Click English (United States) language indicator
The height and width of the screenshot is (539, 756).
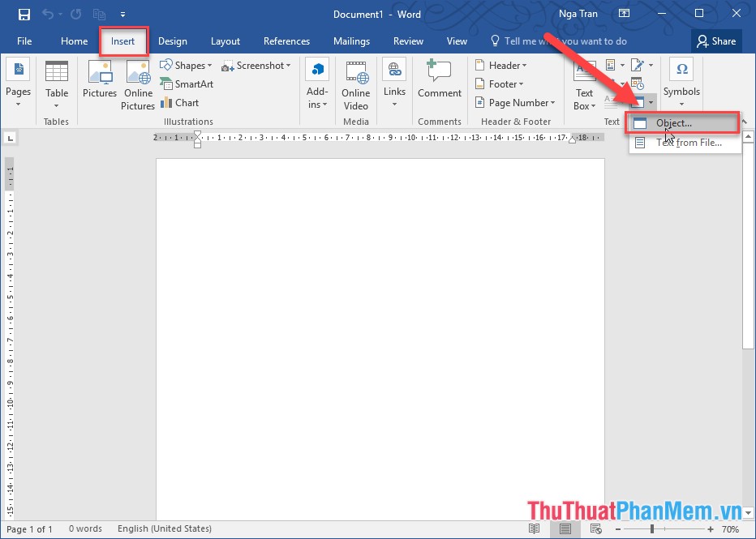(x=165, y=528)
